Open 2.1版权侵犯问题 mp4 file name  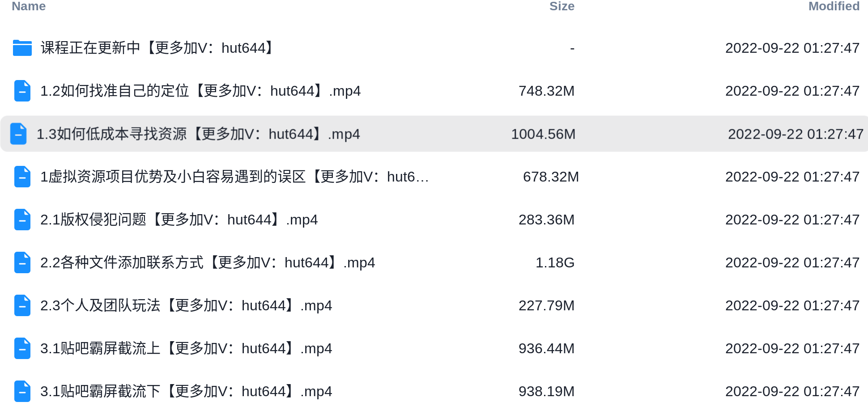pos(179,220)
